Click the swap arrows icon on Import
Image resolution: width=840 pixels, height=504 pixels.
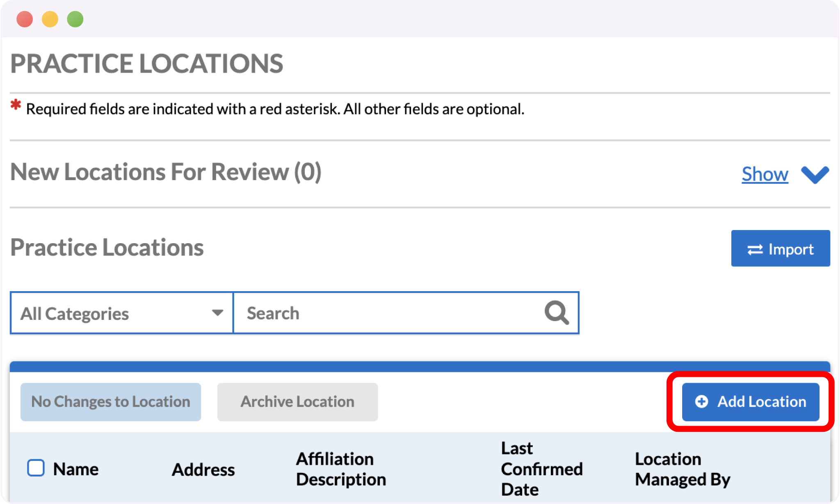[755, 249]
